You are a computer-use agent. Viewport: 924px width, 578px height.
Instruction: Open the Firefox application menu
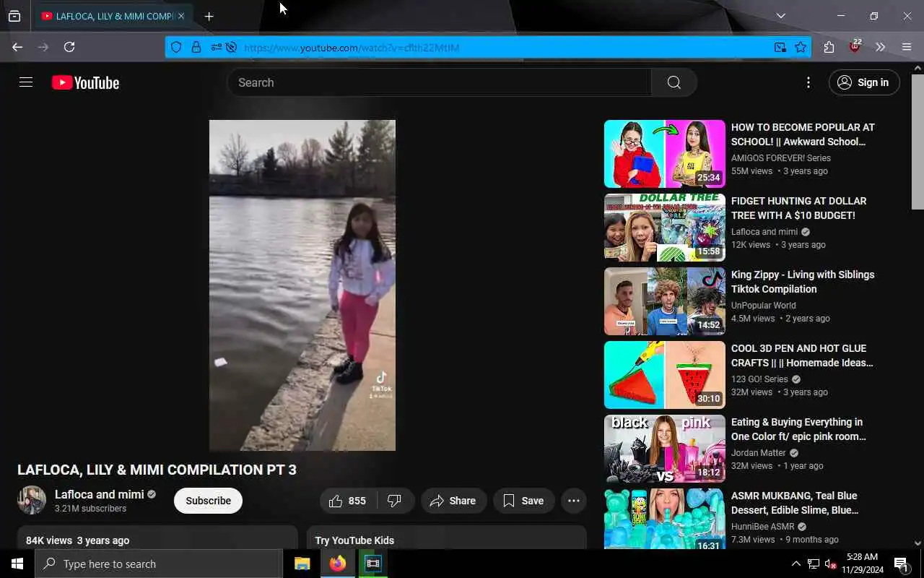tap(907, 47)
